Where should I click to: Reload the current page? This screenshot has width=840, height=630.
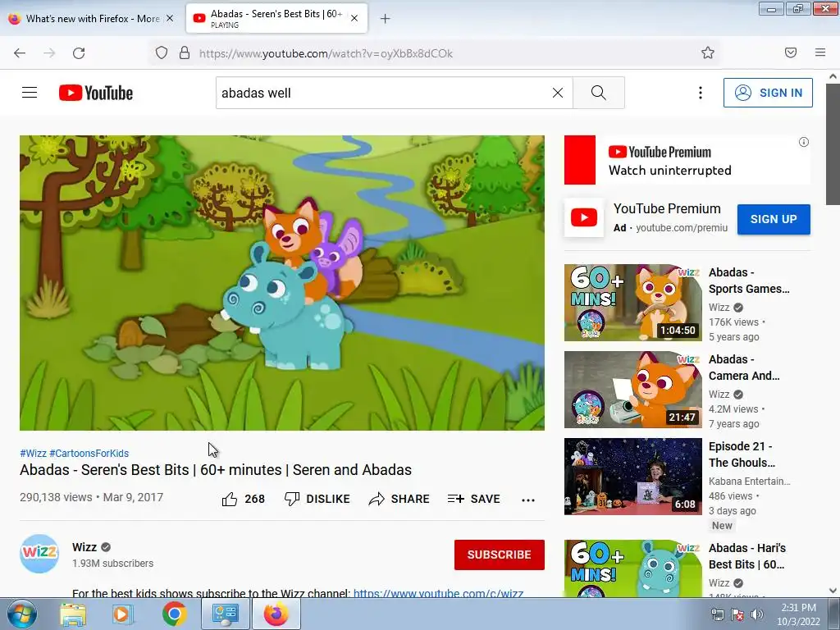(x=79, y=53)
